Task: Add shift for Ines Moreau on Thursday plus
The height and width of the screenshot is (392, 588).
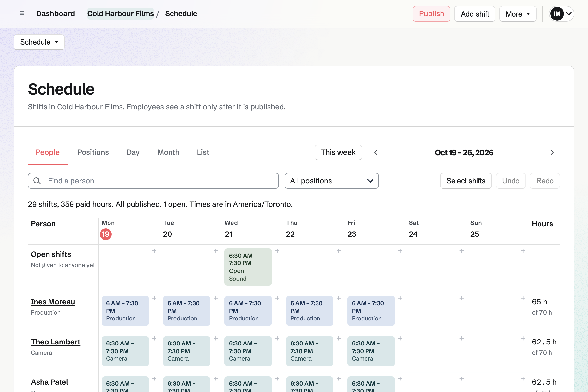Action: [x=339, y=298]
